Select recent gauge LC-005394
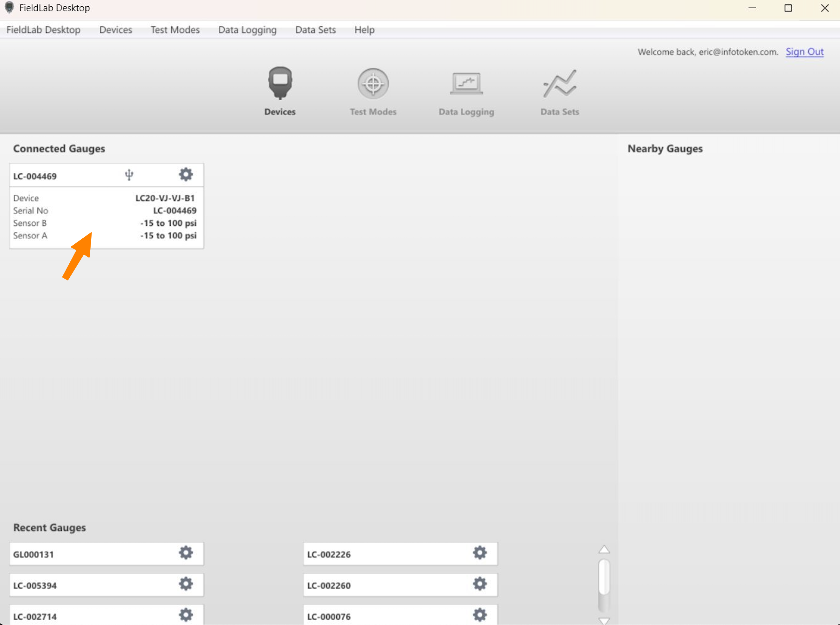 coord(107,585)
